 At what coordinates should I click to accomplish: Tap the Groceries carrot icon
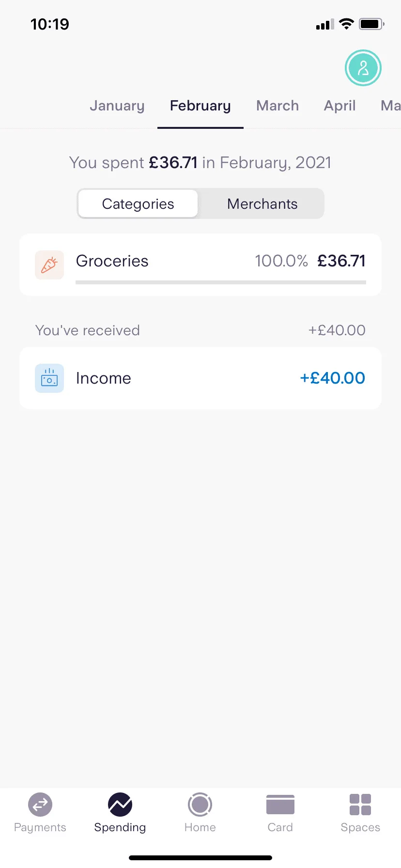coord(49,265)
